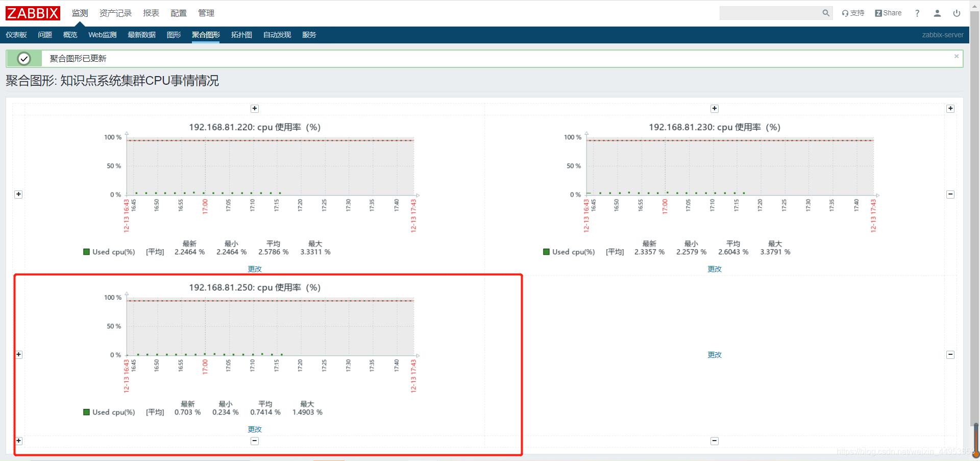Viewport: 980px width, 461px height.
Task: Add row with plus left of 192.168.81.250 graph
Action: (x=19, y=354)
